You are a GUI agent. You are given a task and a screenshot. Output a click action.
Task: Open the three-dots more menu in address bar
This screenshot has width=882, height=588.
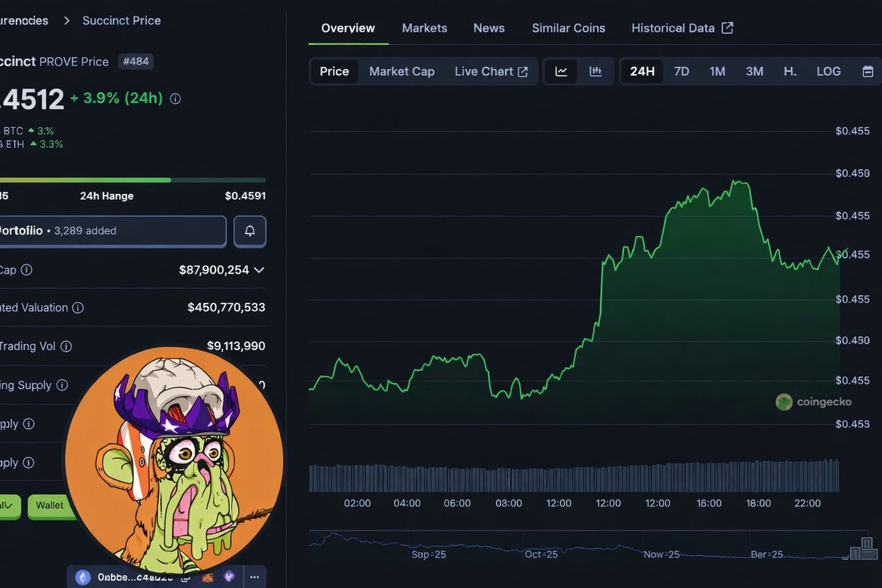254,578
